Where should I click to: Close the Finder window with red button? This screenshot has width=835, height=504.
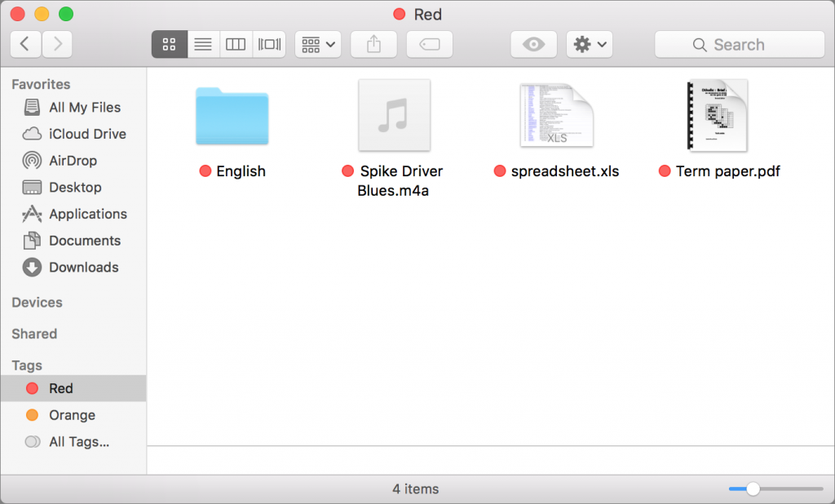point(18,14)
